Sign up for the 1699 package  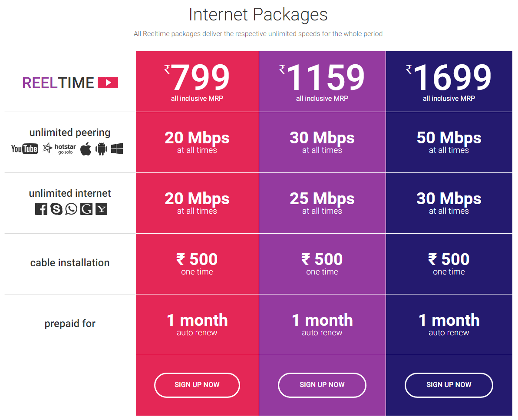pos(449,385)
